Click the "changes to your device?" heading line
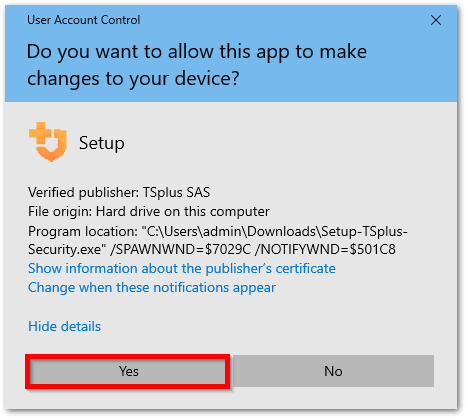 [x=133, y=79]
